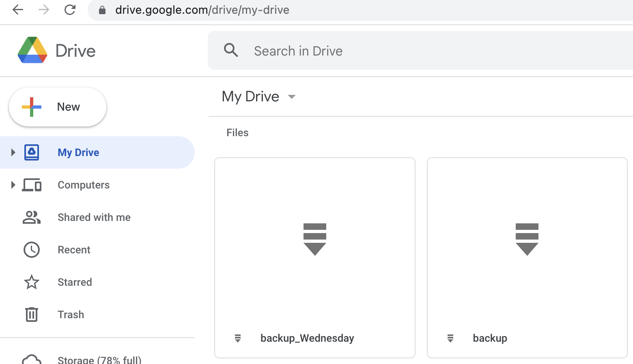Open the backup file thumbnail
Screen dimensions: 633x364
(x=527, y=239)
